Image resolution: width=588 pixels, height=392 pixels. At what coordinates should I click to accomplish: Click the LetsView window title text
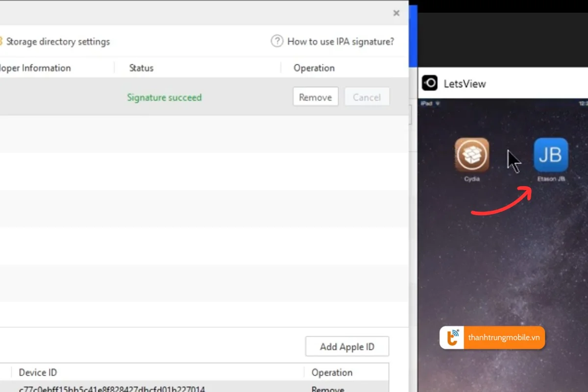tap(465, 84)
